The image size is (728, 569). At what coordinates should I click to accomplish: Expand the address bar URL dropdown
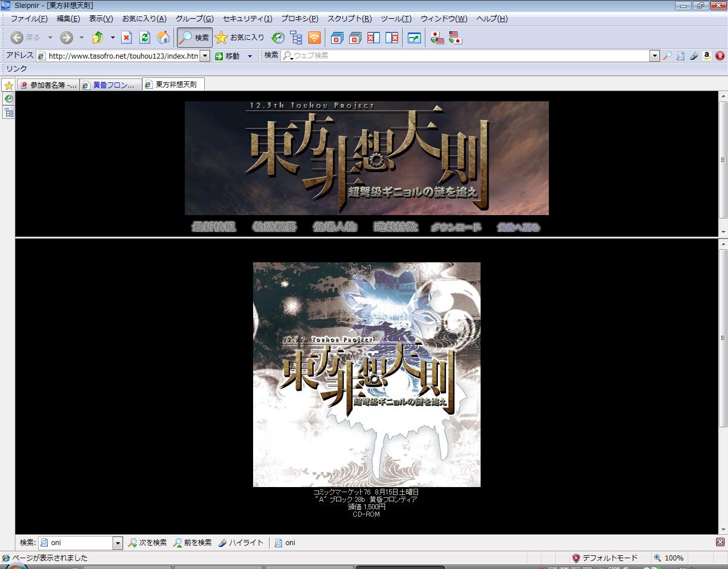click(x=205, y=56)
